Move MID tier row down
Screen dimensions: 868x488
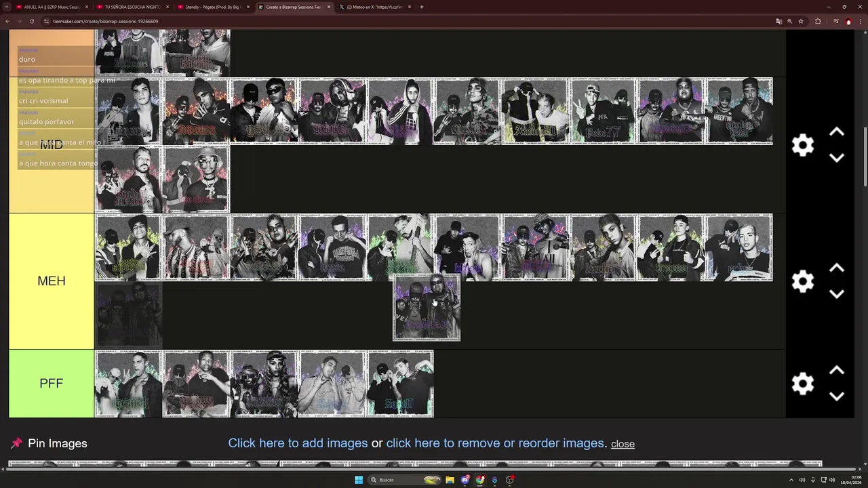tap(837, 158)
